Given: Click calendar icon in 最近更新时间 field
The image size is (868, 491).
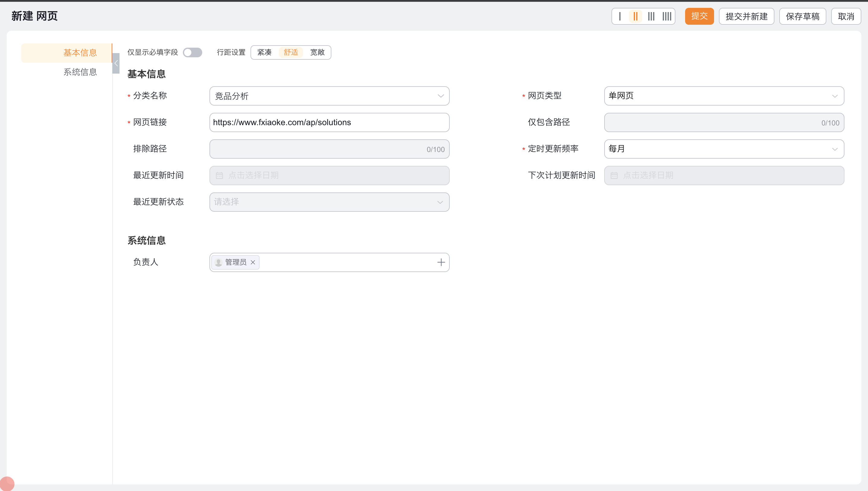Looking at the screenshot, I should tap(219, 175).
